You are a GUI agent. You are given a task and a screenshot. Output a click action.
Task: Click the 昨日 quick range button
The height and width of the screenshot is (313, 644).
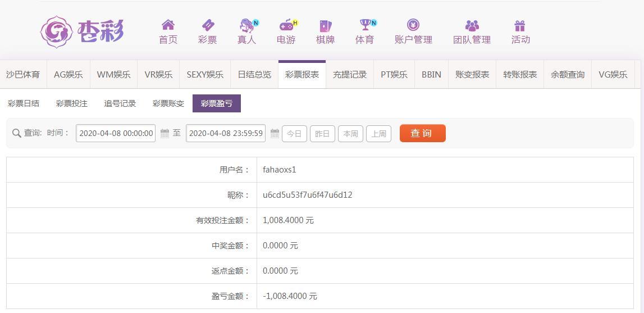[x=322, y=134]
